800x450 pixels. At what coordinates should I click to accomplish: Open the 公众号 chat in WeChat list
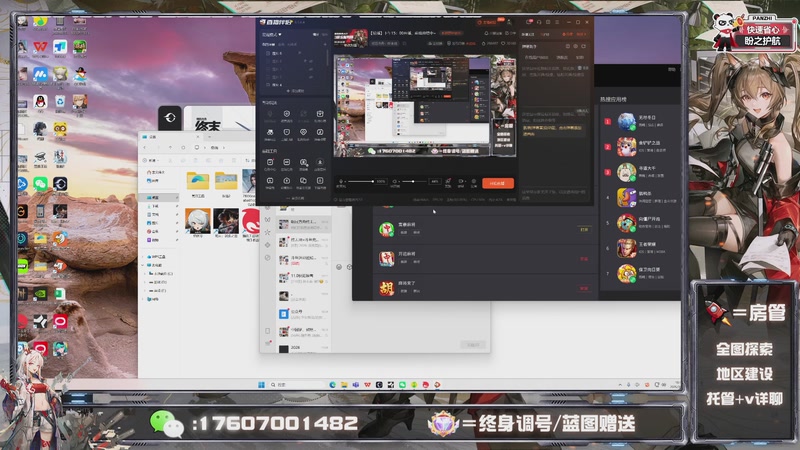[x=304, y=314]
